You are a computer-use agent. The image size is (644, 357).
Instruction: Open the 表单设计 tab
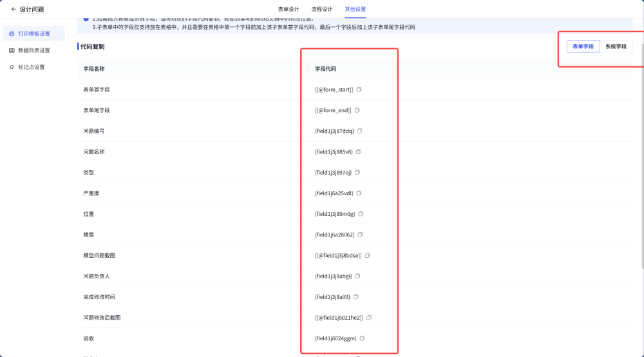[289, 9]
